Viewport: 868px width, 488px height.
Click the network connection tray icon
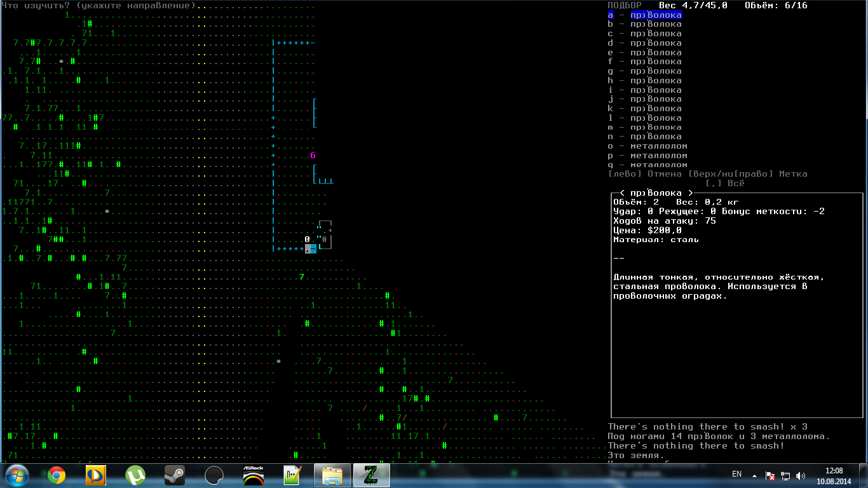click(785, 475)
